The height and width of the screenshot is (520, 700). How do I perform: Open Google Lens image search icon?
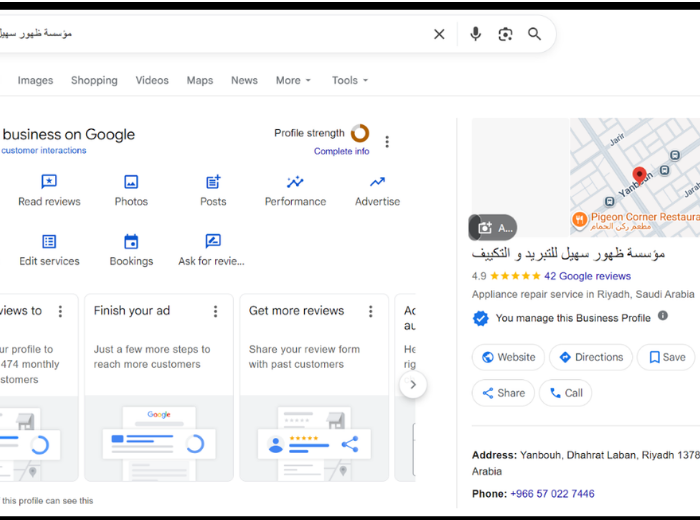coord(505,34)
